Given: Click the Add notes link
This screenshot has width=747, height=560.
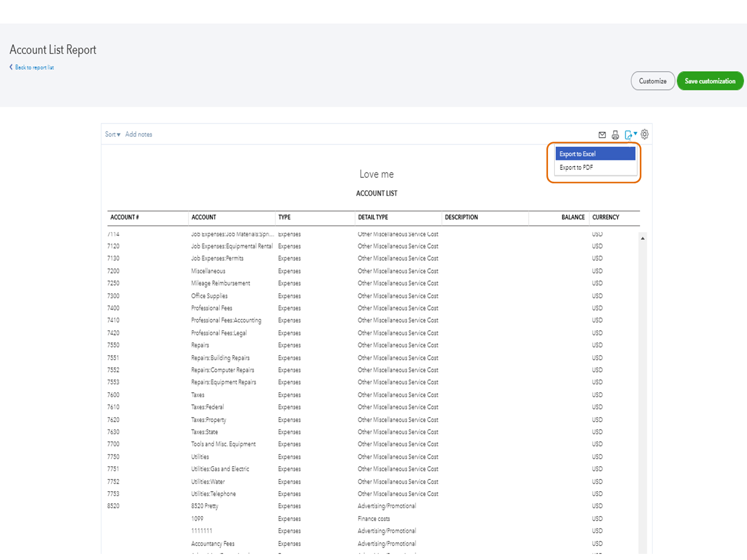Looking at the screenshot, I should (138, 134).
